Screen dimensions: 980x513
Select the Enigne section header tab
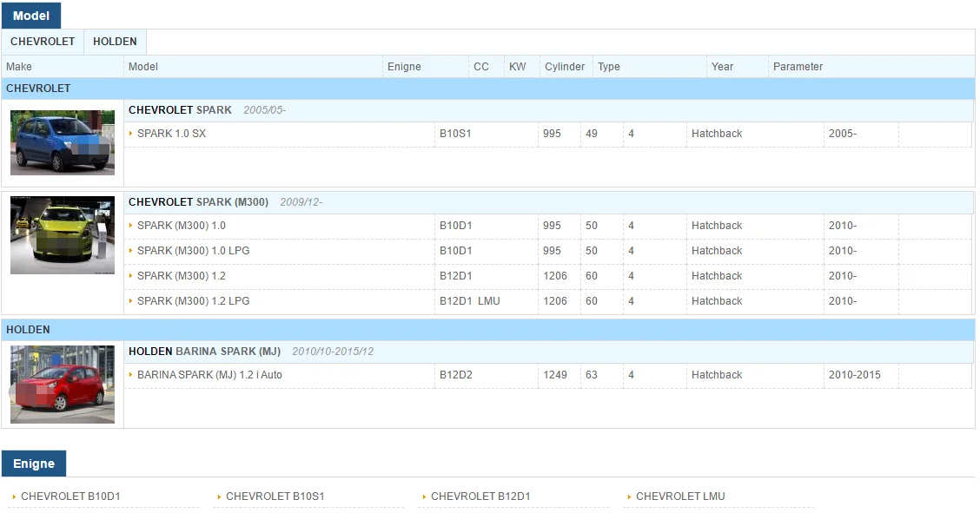[x=34, y=464]
